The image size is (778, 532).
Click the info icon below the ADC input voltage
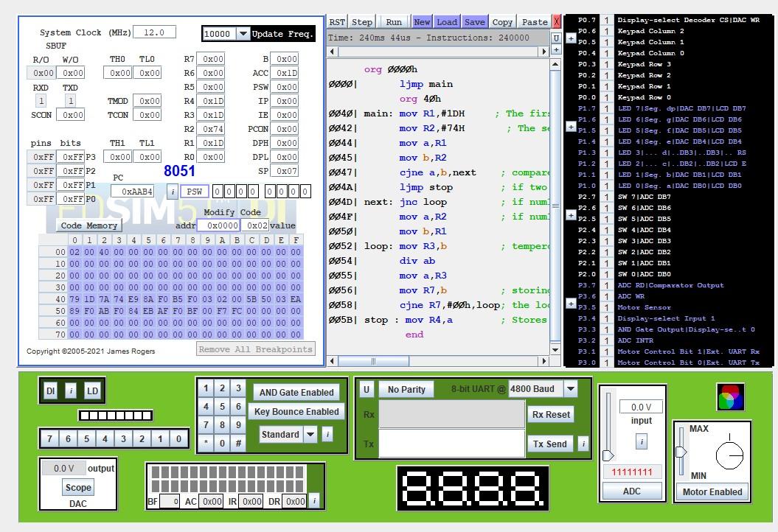pos(641,440)
